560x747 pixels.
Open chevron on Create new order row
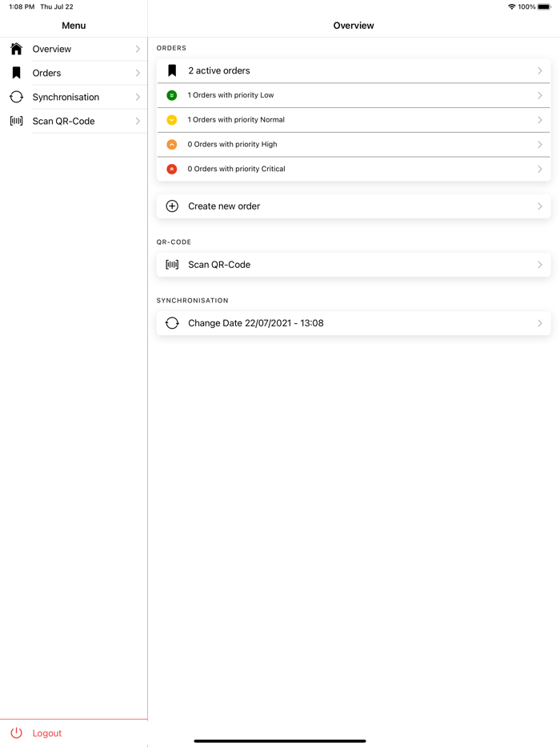tap(540, 206)
